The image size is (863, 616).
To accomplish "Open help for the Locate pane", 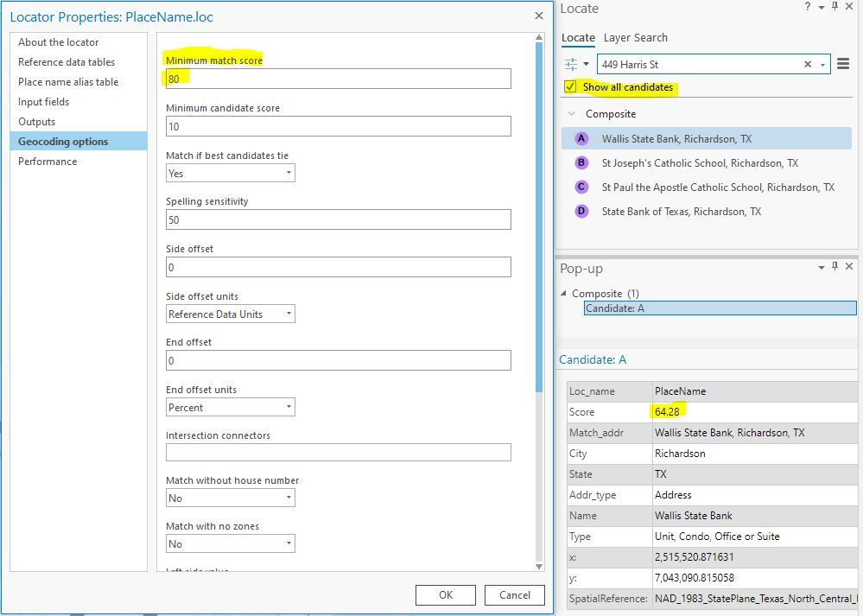I will (808, 7).
